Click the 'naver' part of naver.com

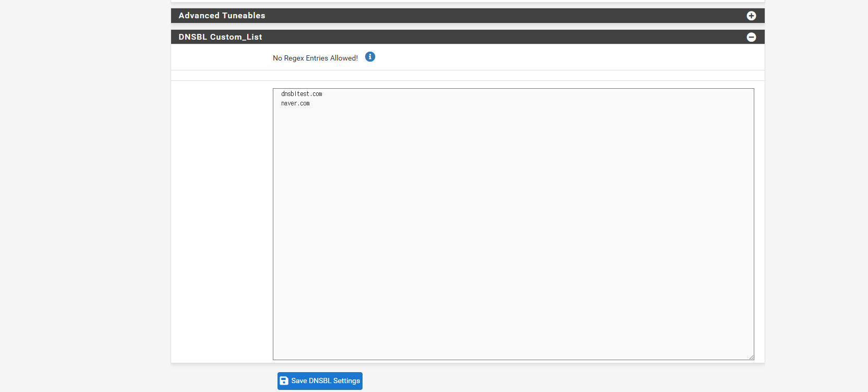click(289, 103)
